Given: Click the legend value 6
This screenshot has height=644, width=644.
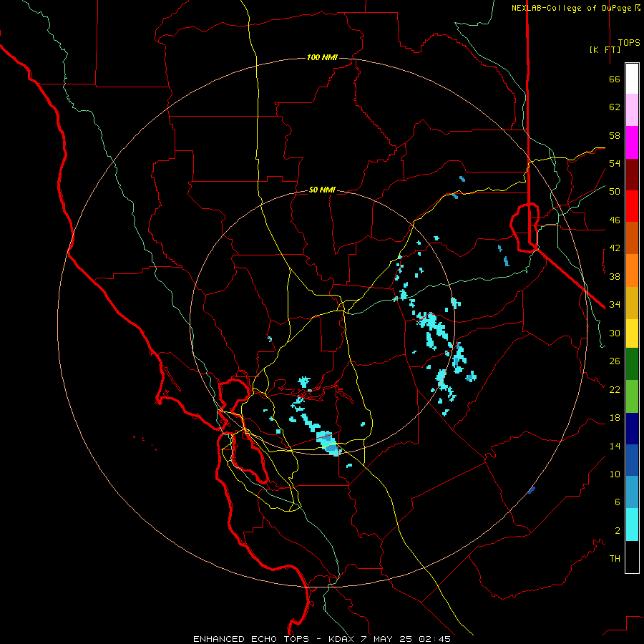Looking at the screenshot, I should 618,502.
